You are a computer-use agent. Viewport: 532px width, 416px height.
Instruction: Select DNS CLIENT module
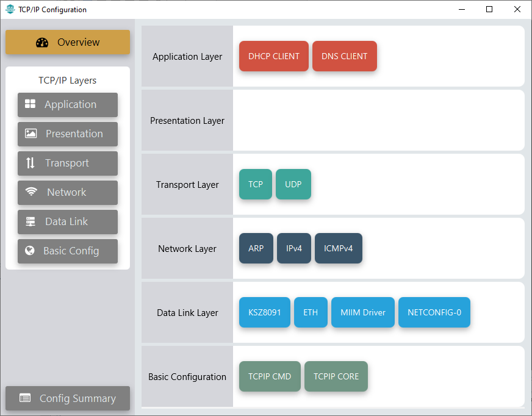click(x=344, y=56)
